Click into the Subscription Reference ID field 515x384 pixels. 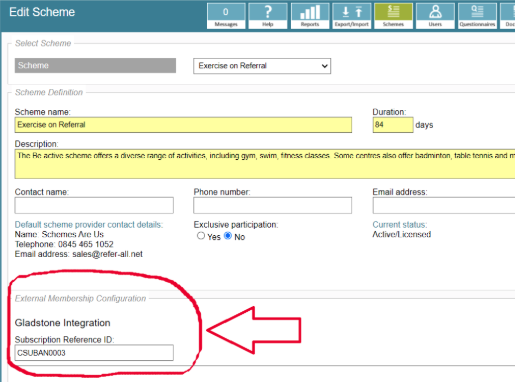[x=94, y=353]
